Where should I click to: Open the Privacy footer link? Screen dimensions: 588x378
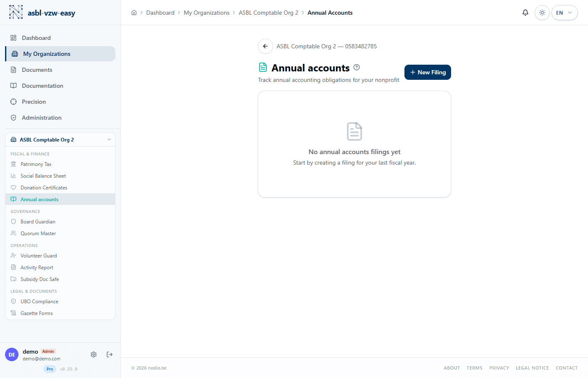point(499,368)
